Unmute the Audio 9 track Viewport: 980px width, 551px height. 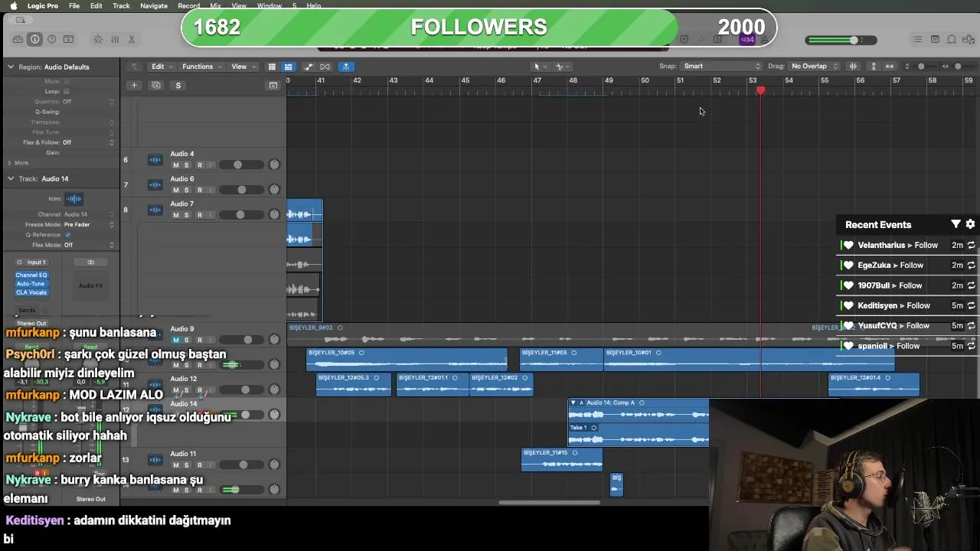(x=175, y=340)
